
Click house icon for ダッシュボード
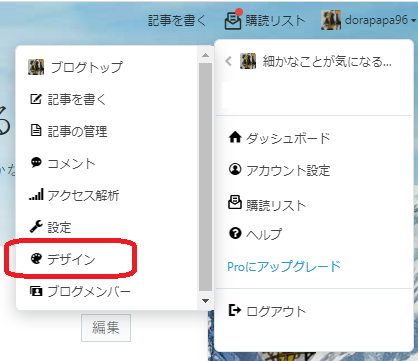tap(235, 137)
